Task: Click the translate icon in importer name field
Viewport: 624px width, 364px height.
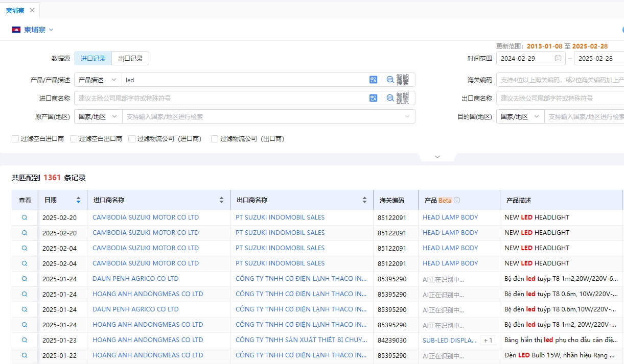Action: (374, 98)
